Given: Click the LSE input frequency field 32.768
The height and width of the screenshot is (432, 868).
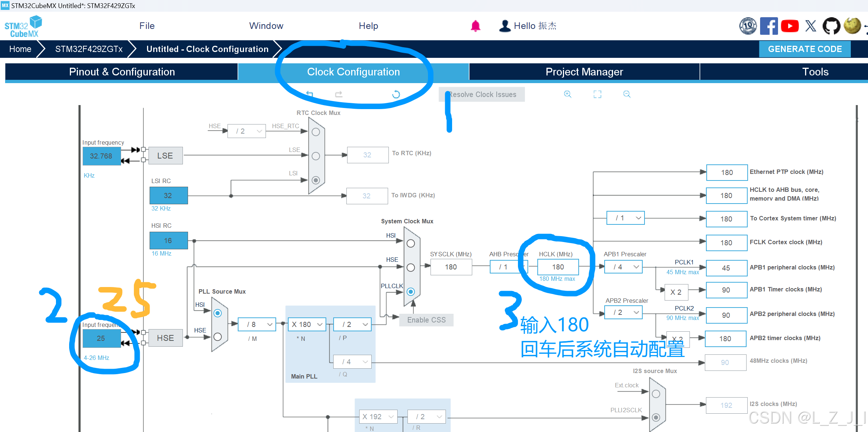Looking at the screenshot, I should (101, 156).
